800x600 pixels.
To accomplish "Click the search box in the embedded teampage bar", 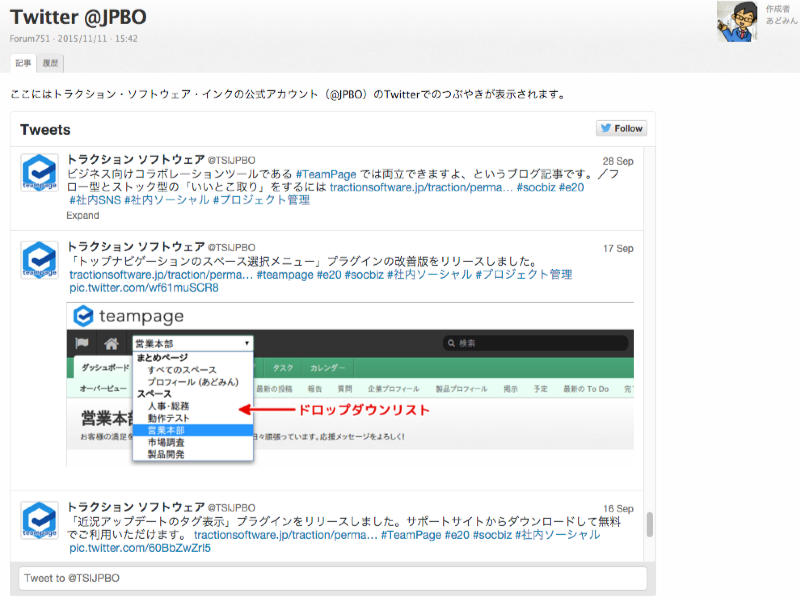I will (x=535, y=343).
